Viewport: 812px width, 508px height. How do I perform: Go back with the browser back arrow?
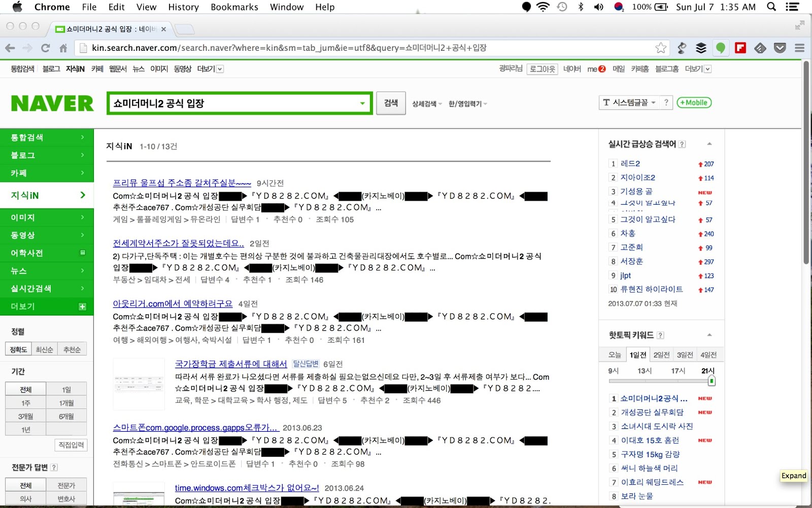[10, 48]
